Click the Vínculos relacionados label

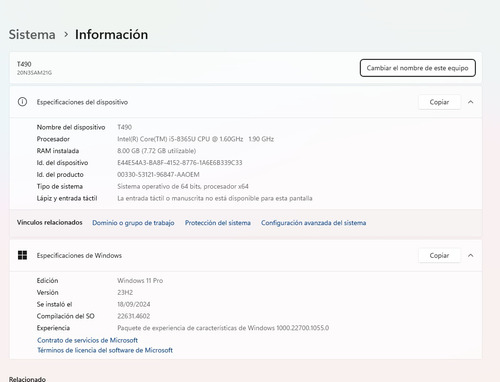coord(50,222)
